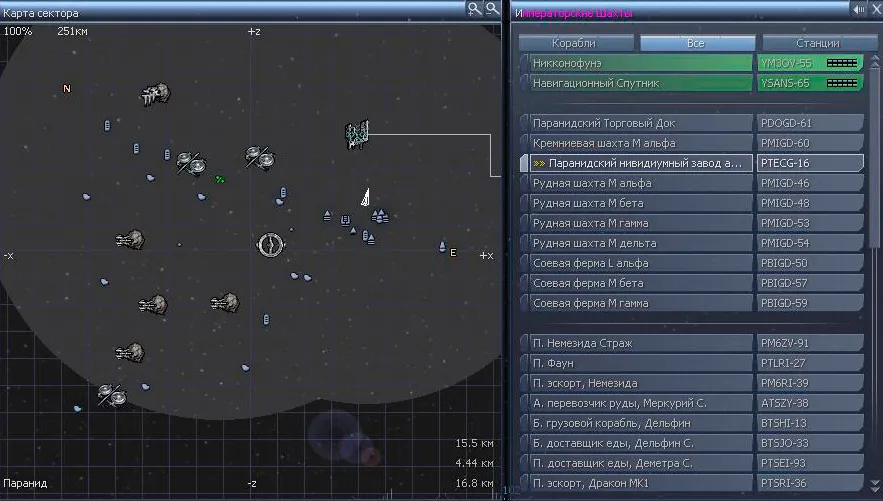Switch to the Все tab
The width and height of the screenshot is (883, 501).
pyautogui.click(x=696, y=43)
